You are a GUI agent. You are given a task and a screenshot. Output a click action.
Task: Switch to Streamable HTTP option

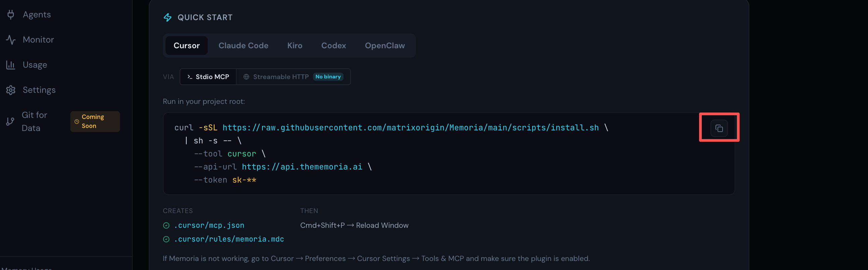[293, 77]
